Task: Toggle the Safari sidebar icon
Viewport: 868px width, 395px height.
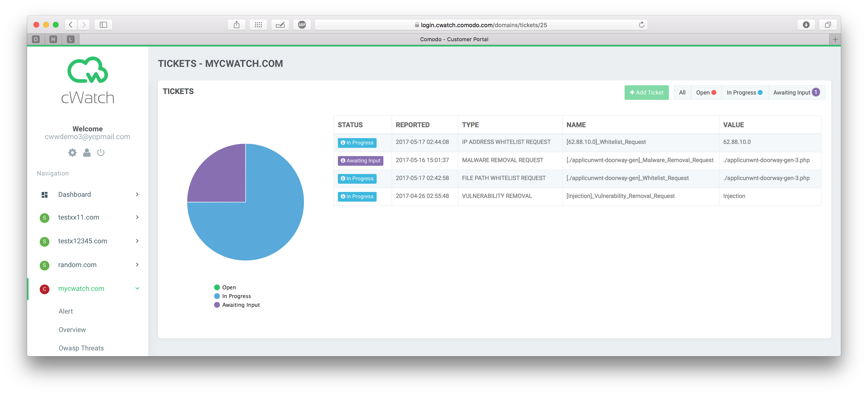Action: [x=103, y=25]
